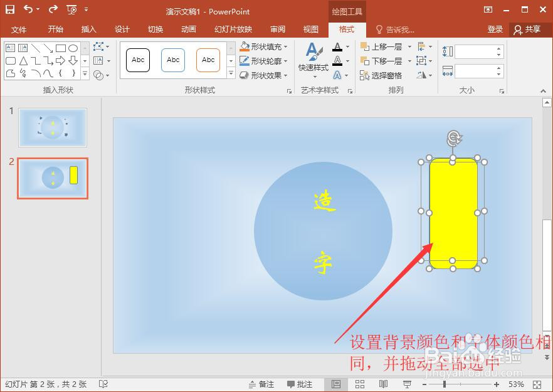
Task: Switch to the 切换 Transitions tab
Action: coord(155,29)
